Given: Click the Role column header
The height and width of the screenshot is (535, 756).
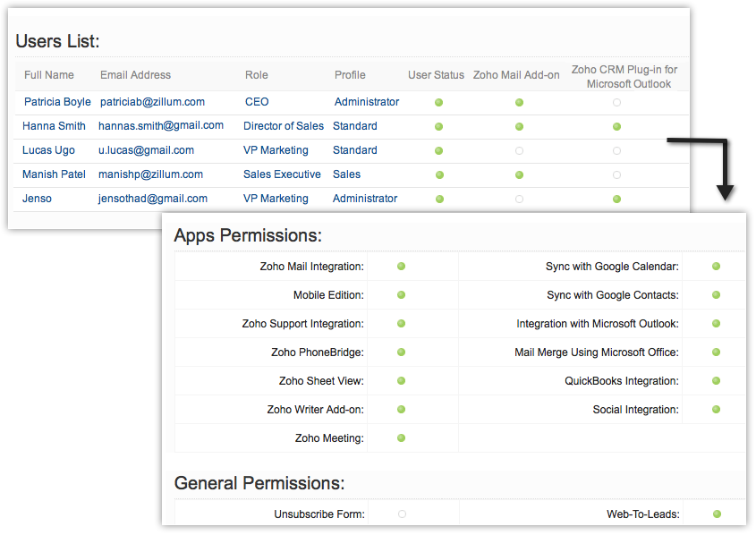Looking at the screenshot, I should (257, 75).
